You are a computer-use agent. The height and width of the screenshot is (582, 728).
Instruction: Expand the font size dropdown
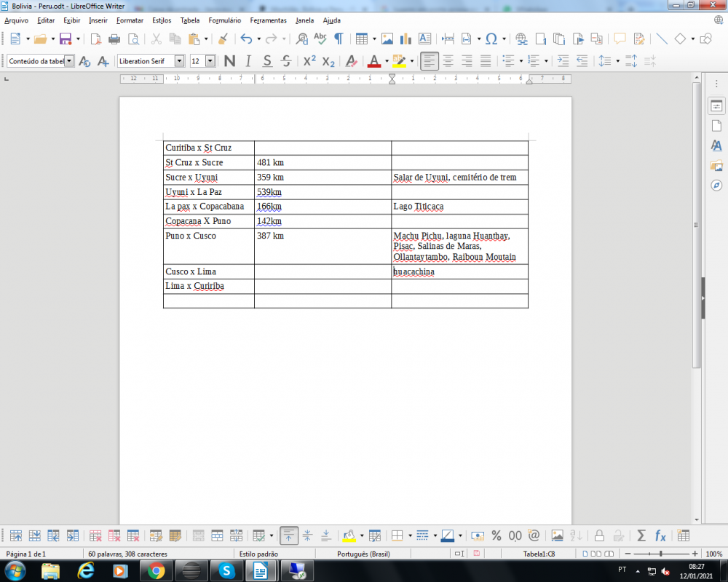coord(210,61)
